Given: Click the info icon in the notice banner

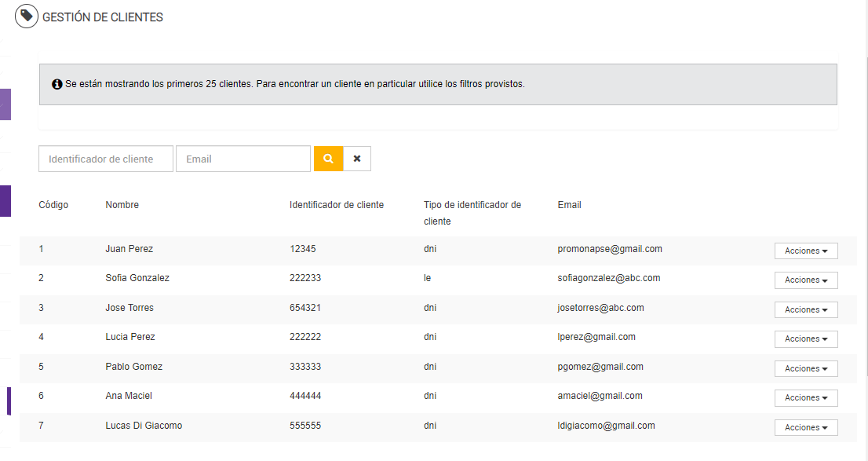Looking at the screenshot, I should 57,84.
